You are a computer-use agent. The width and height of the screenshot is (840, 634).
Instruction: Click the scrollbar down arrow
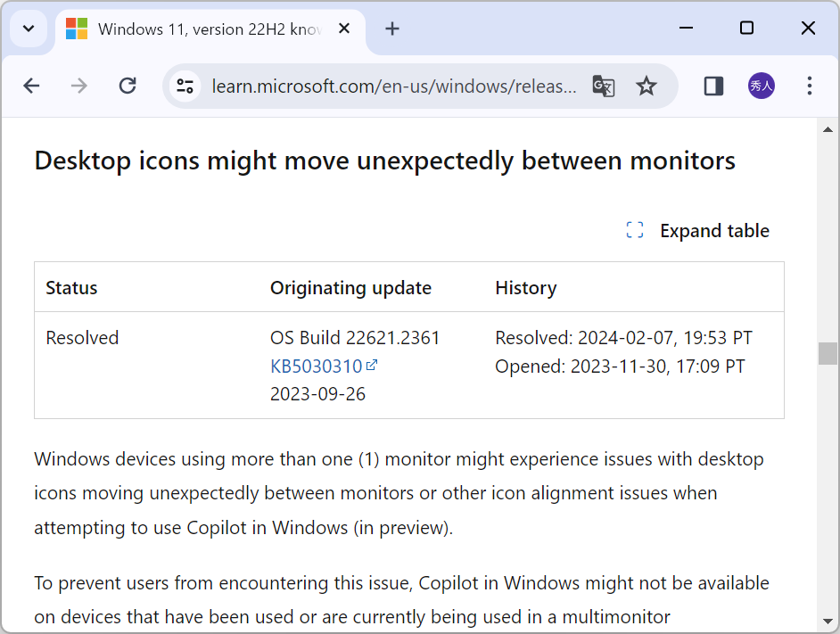click(827, 621)
